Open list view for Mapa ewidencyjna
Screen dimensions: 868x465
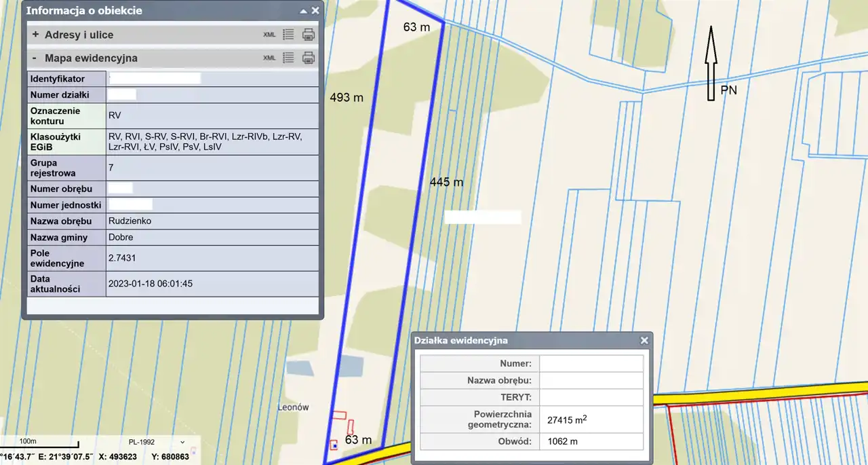coord(288,58)
